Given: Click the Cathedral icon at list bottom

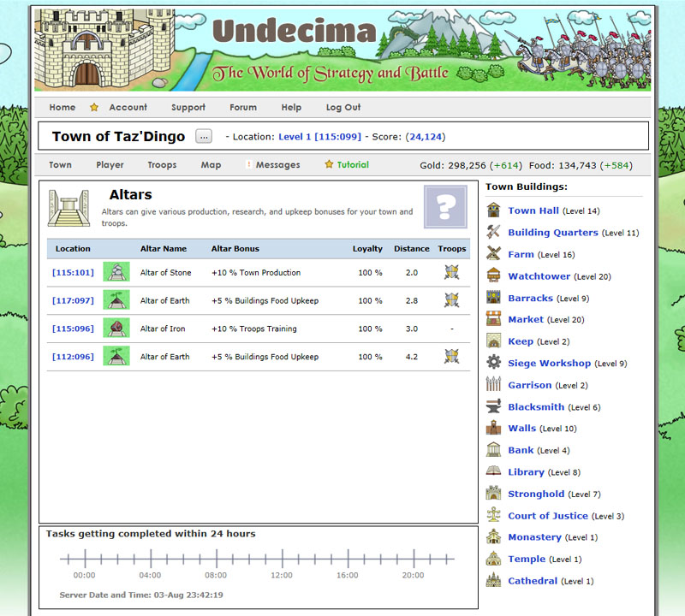Looking at the screenshot, I should (493, 580).
